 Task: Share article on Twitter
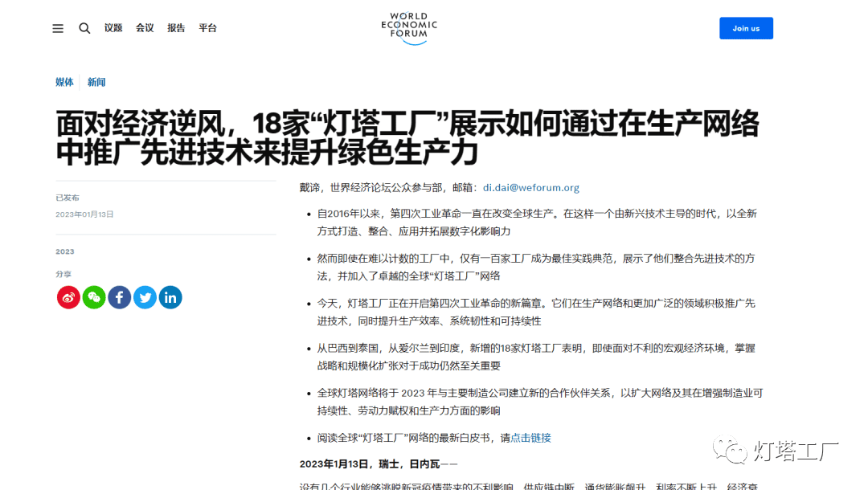point(145,297)
